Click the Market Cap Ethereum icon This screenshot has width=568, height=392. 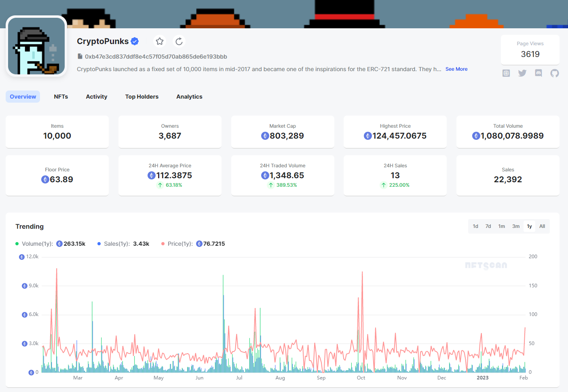pyautogui.click(x=265, y=136)
